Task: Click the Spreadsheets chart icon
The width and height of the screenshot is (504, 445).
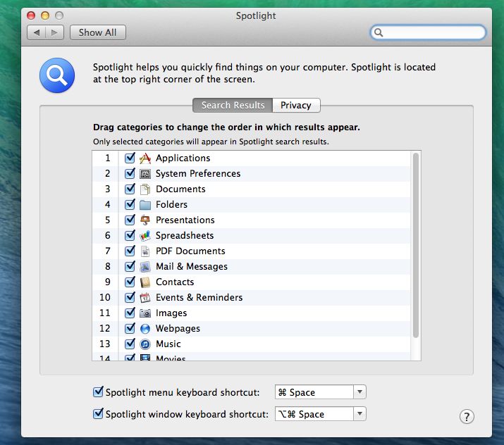Action: (x=145, y=236)
